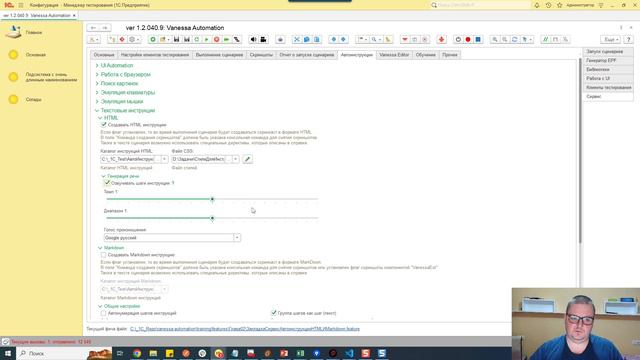This screenshot has width=640, height=360.
Task: Toggle the 'Создавать HTML инструкции' checkbox
Action: click(x=104, y=124)
